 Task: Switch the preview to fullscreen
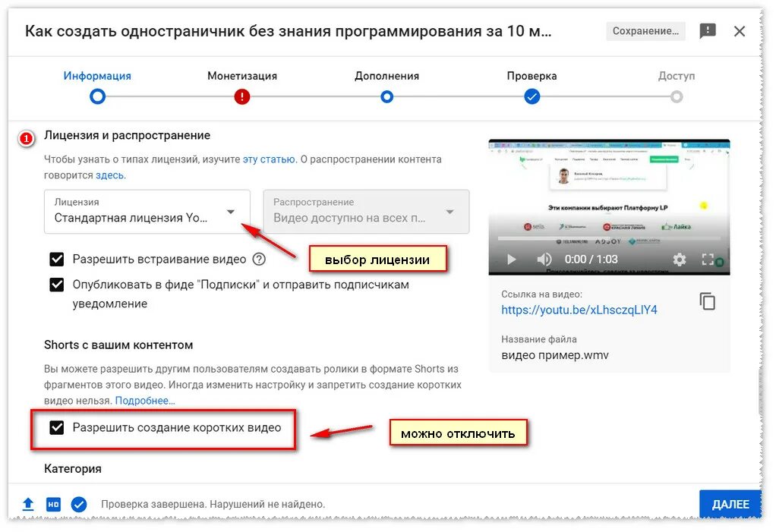708,259
